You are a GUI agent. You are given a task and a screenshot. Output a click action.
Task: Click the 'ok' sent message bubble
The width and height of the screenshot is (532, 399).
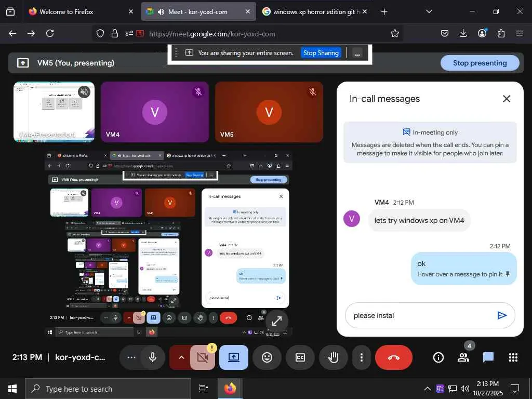point(463,269)
